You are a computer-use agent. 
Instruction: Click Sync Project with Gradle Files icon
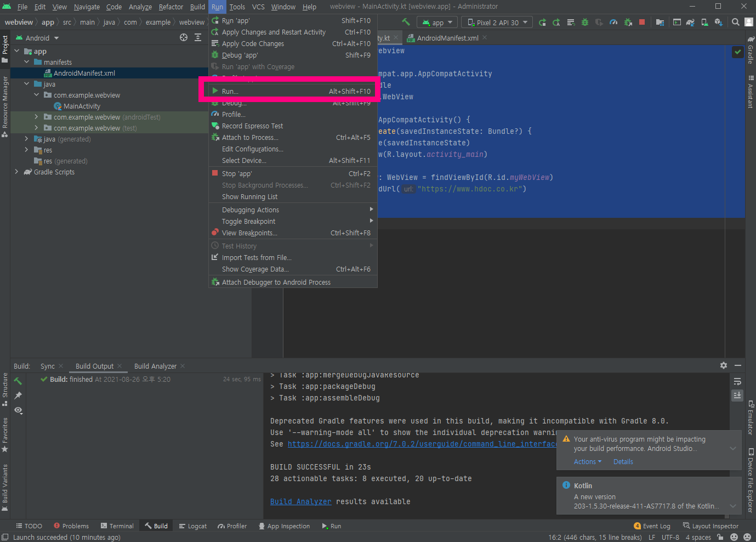pos(690,22)
